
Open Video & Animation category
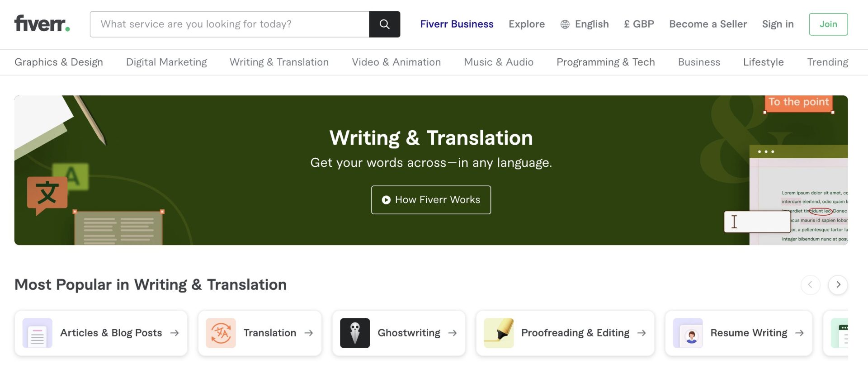(396, 62)
